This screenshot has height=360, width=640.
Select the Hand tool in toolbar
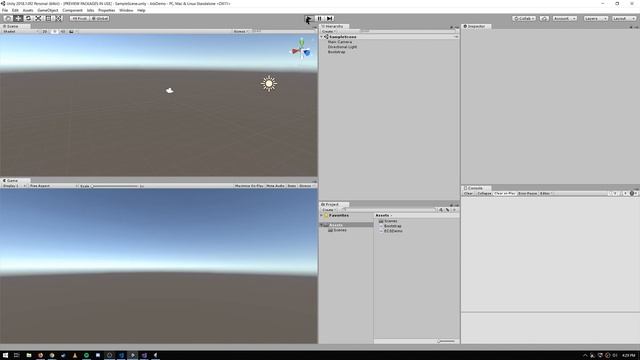(8, 18)
